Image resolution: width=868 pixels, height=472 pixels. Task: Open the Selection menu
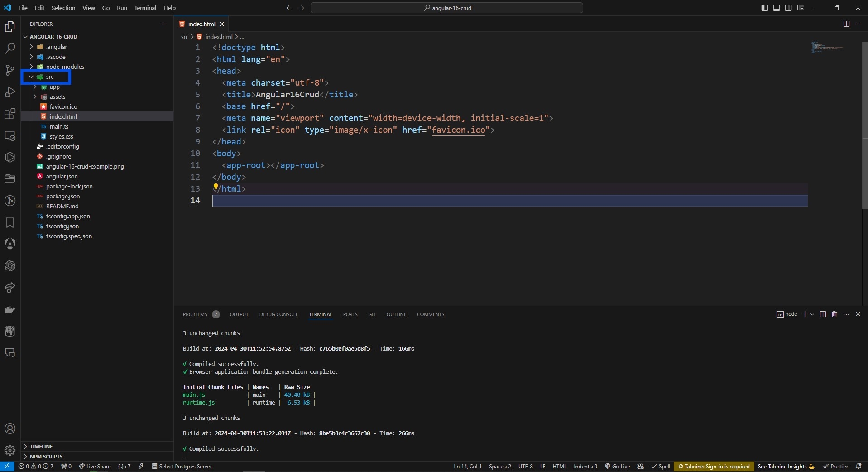point(63,8)
